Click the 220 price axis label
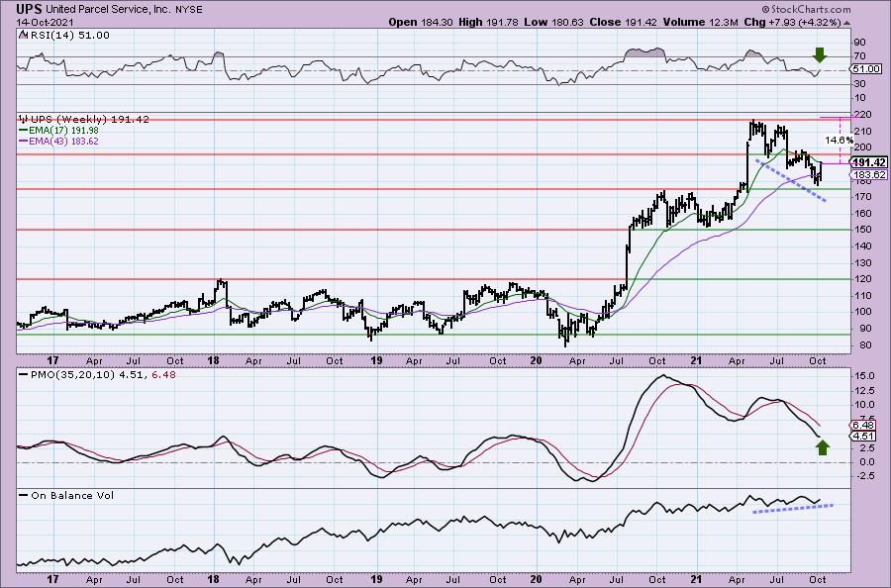Viewport: 891px width, 588px height. (862, 114)
